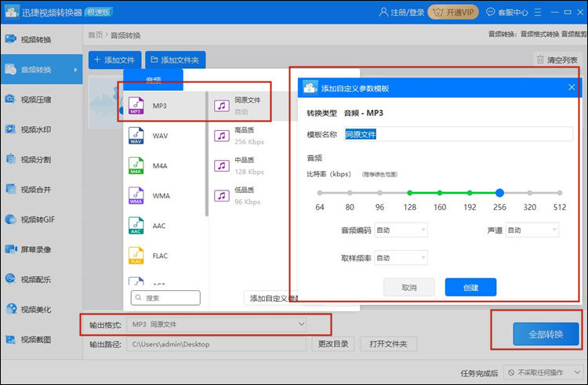Open 视频转GIF tool

click(x=42, y=220)
